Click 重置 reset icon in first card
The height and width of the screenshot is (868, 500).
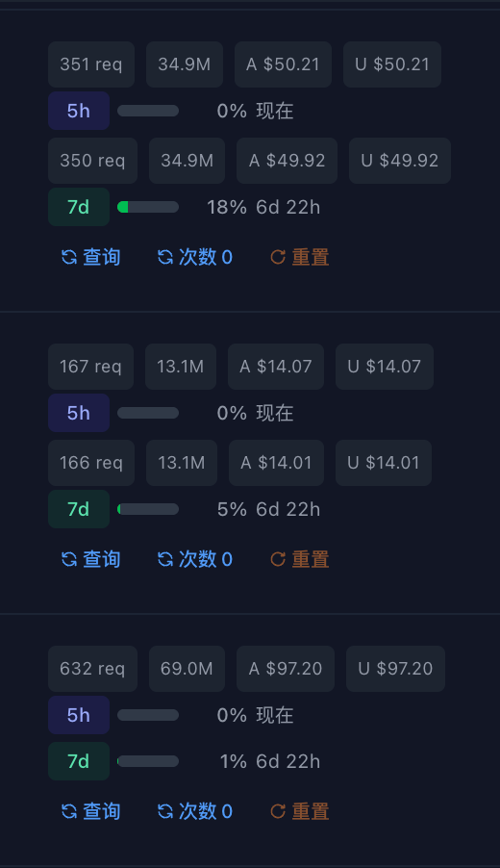[278, 257]
